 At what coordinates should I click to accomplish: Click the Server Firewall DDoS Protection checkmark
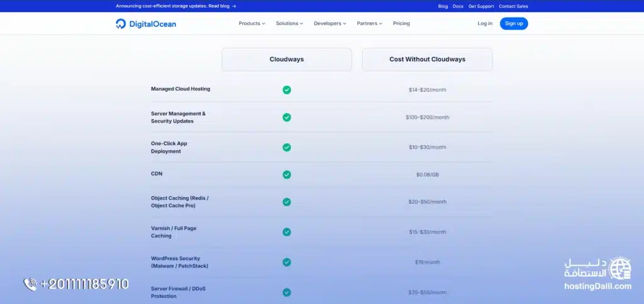coord(287,292)
